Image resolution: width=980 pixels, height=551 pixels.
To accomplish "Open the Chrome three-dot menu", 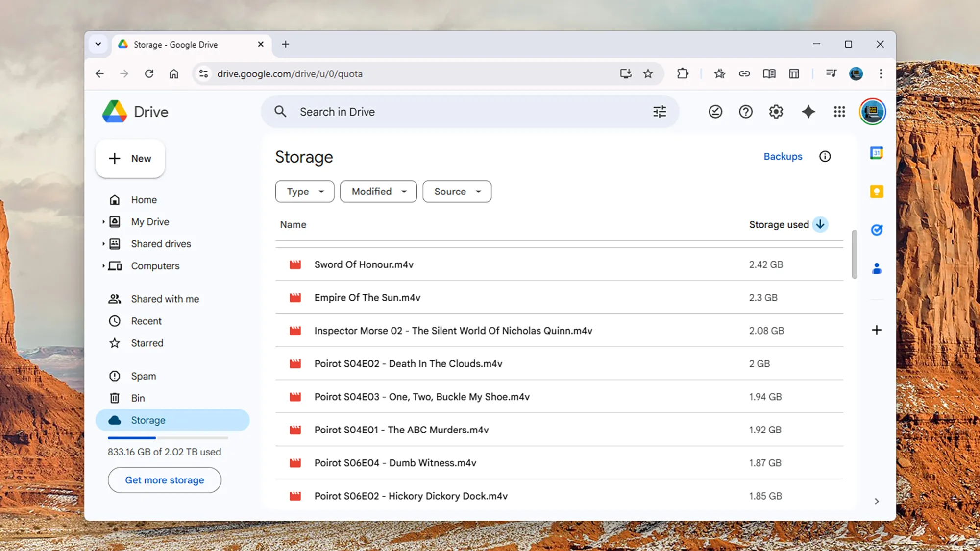I will 881,73.
